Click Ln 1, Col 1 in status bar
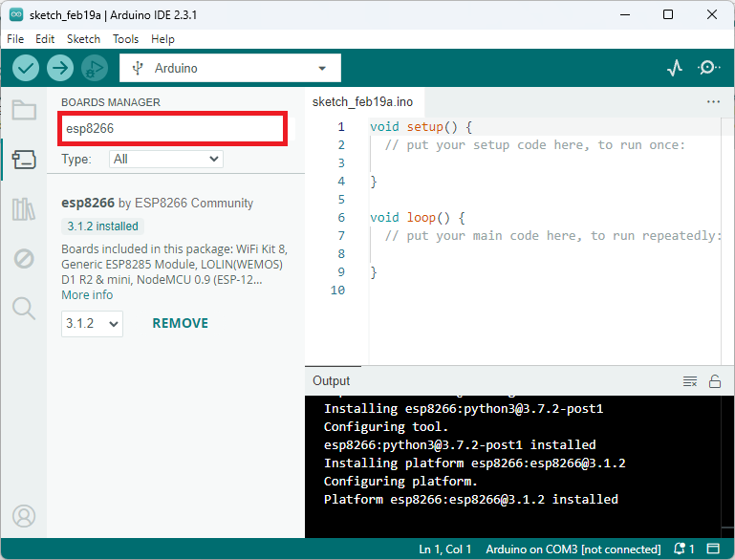The width and height of the screenshot is (735, 560). [x=444, y=549]
